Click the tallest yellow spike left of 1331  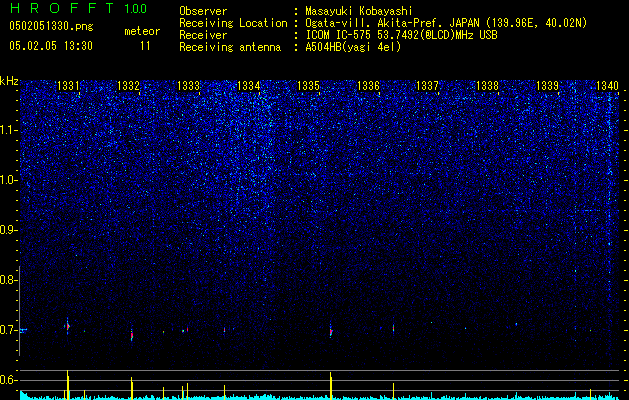click(x=67, y=385)
